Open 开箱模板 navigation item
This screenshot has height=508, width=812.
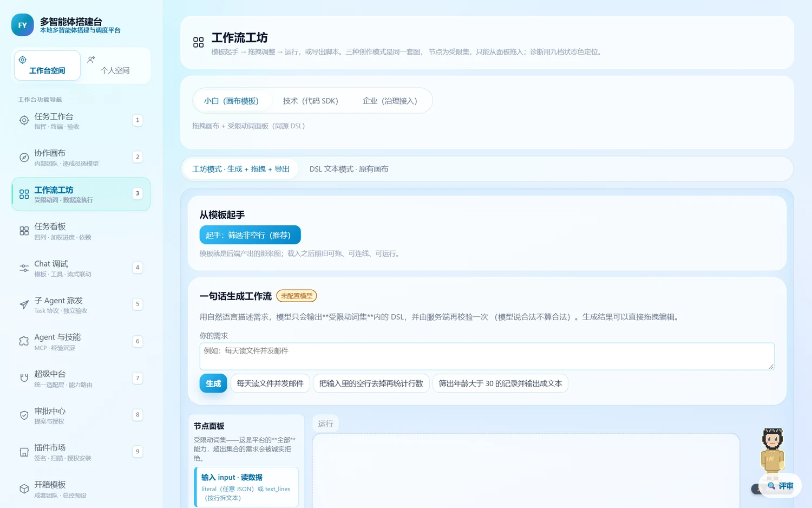click(x=81, y=489)
